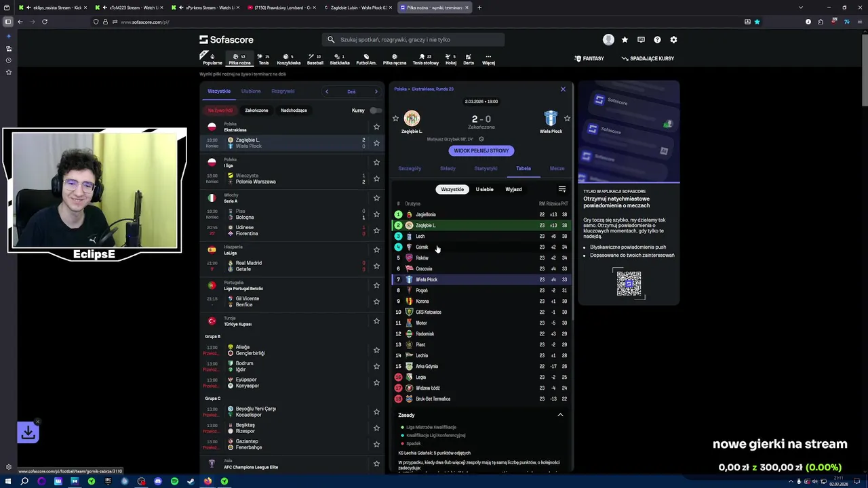Open the Dziś date picker

pos(351,91)
